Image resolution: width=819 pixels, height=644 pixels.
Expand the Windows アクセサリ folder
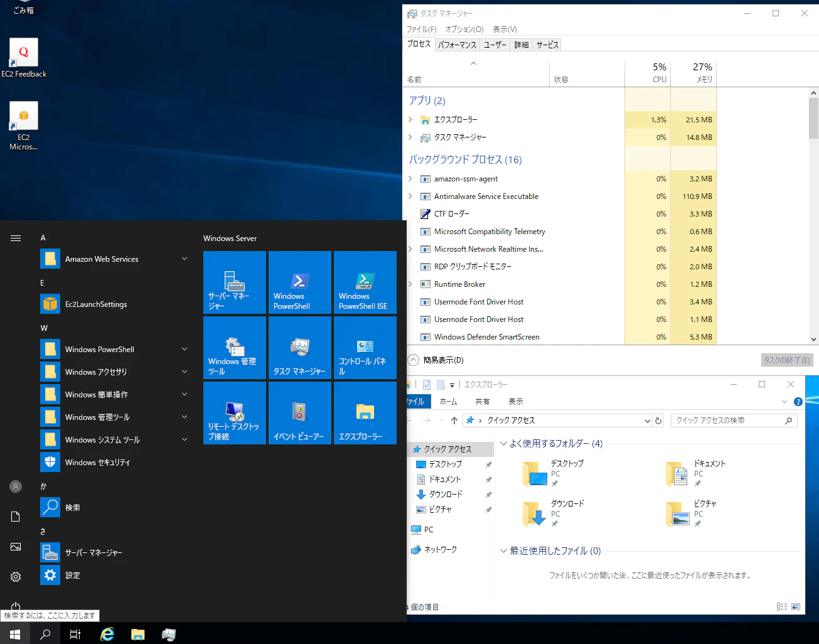click(185, 372)
